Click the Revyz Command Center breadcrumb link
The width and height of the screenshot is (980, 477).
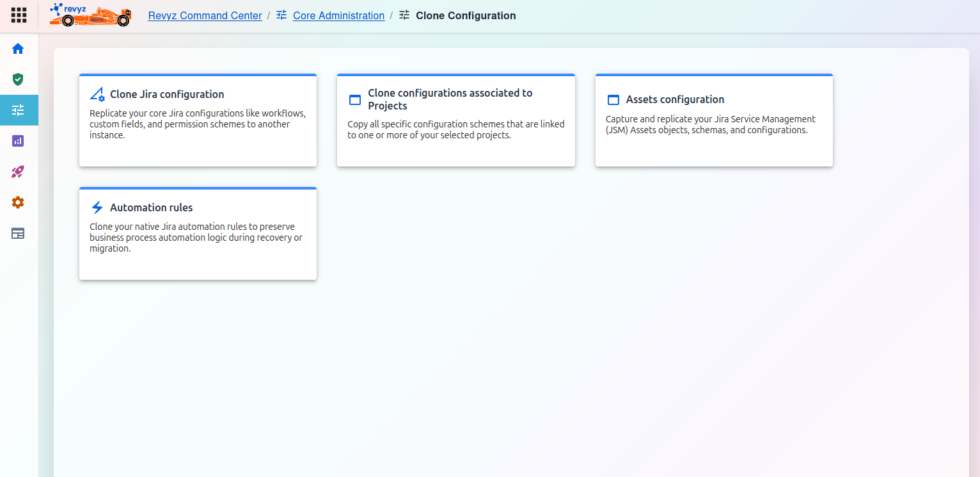pyautogui.click(x=205, y=15)
